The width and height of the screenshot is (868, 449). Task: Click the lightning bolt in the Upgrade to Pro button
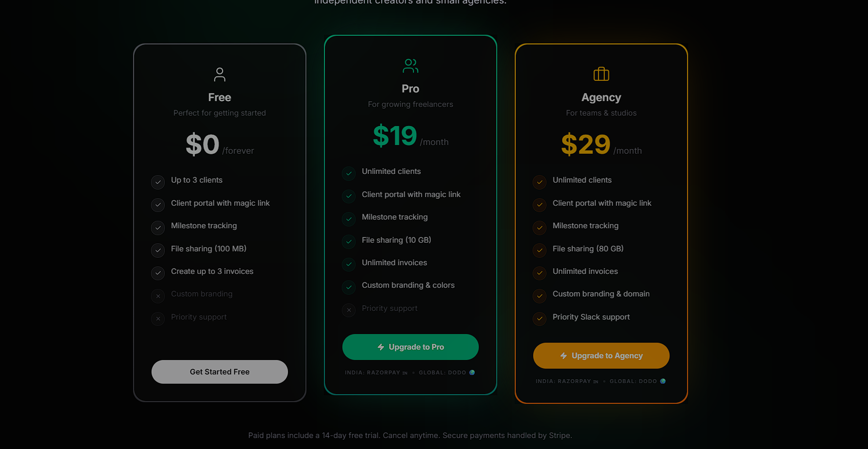381,347
